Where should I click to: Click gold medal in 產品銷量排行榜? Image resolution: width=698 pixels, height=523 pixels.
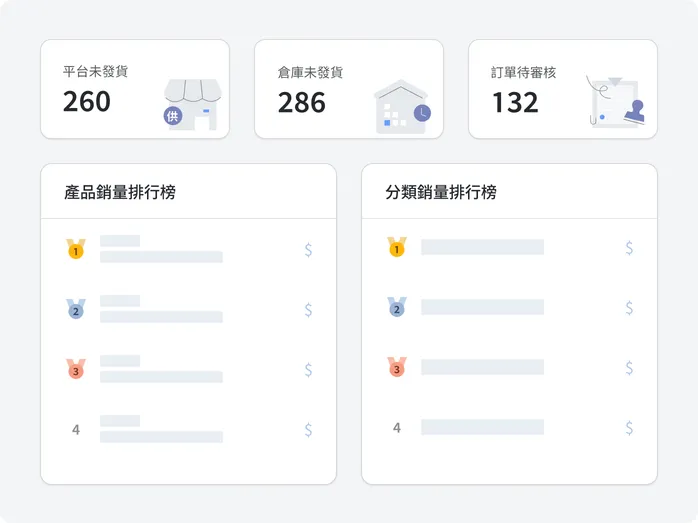76,249
